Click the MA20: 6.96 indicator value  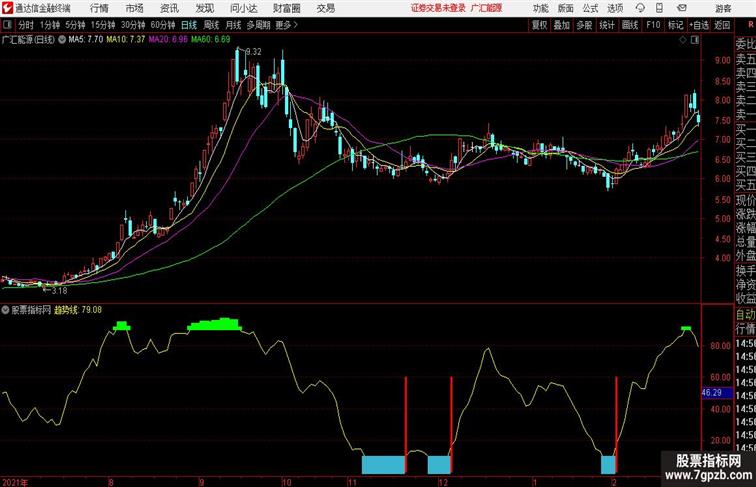tap(168, 40)
